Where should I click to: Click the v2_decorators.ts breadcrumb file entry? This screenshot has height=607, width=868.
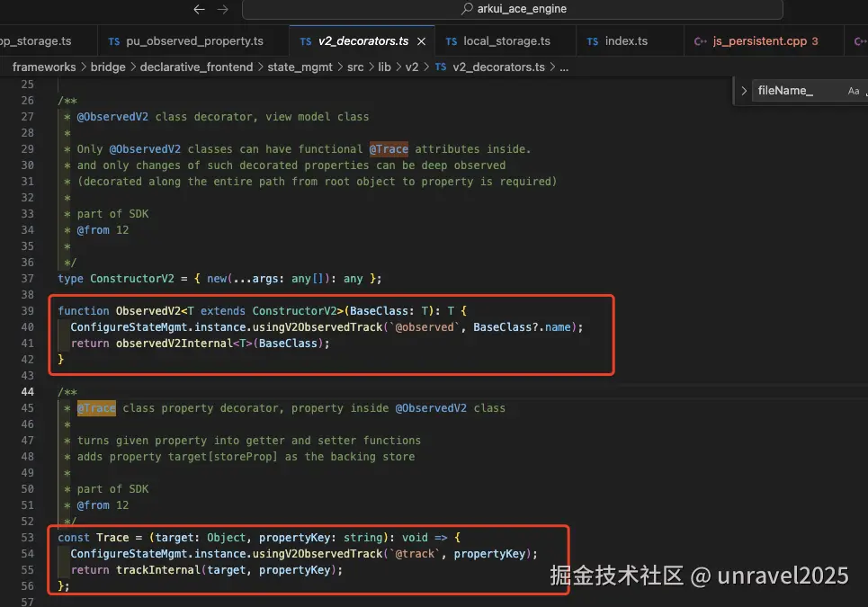[x=498, y=67]
